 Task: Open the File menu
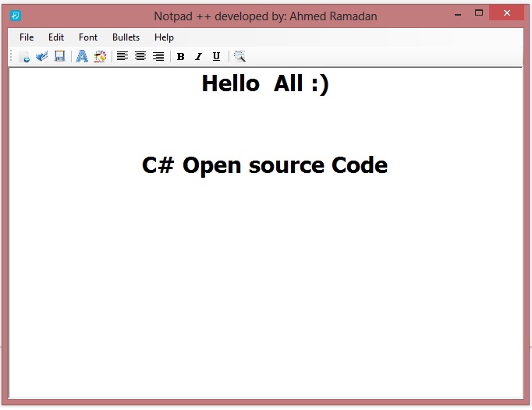[27, 37]
